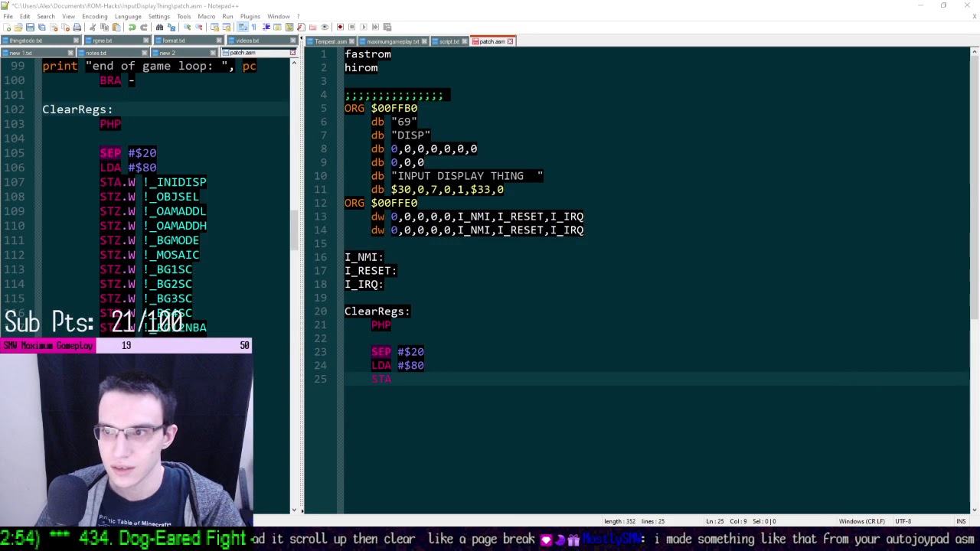Viewport: 980px width, 551px height.
Task: Click the Copy toolbar icon
Action: coord(104,27)
